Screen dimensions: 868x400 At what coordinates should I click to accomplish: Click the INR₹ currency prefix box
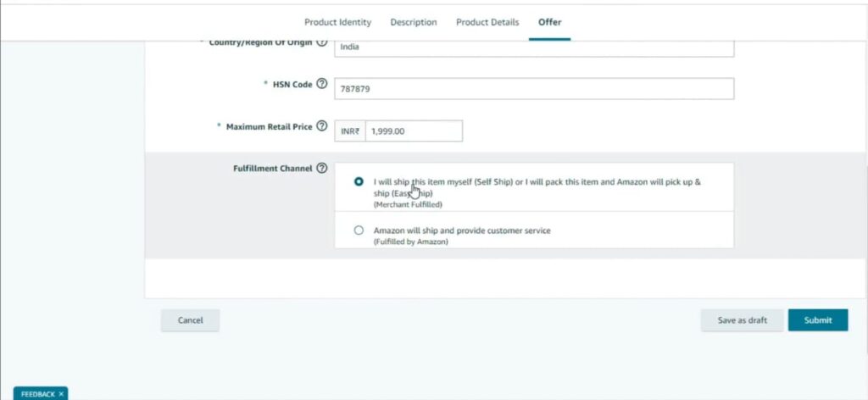(x=350, y=131)
